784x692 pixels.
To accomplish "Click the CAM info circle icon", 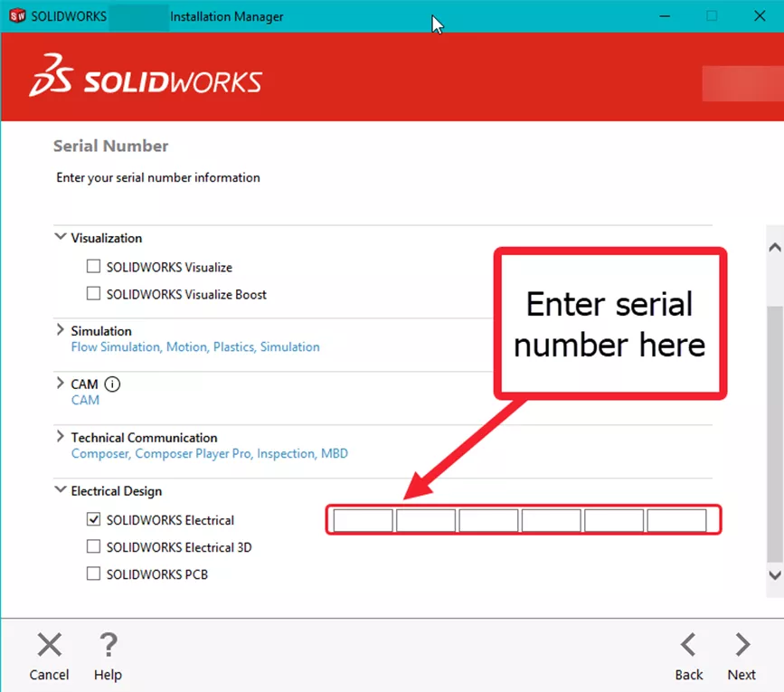I will coord(112,384).
